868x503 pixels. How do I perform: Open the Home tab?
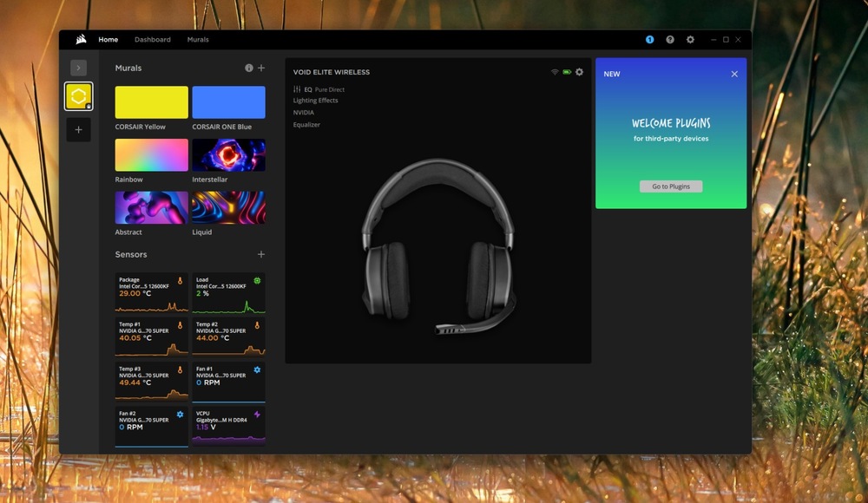[108, 39]
